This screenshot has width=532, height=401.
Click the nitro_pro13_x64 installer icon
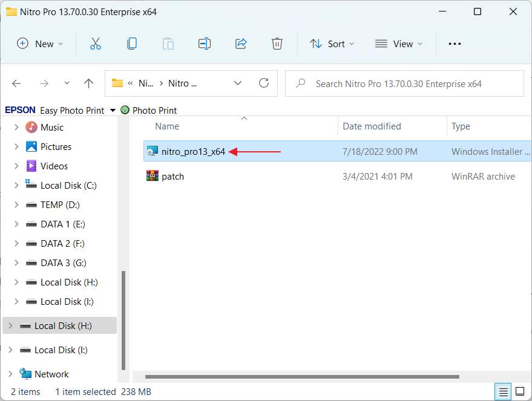(x=153, y=151)
